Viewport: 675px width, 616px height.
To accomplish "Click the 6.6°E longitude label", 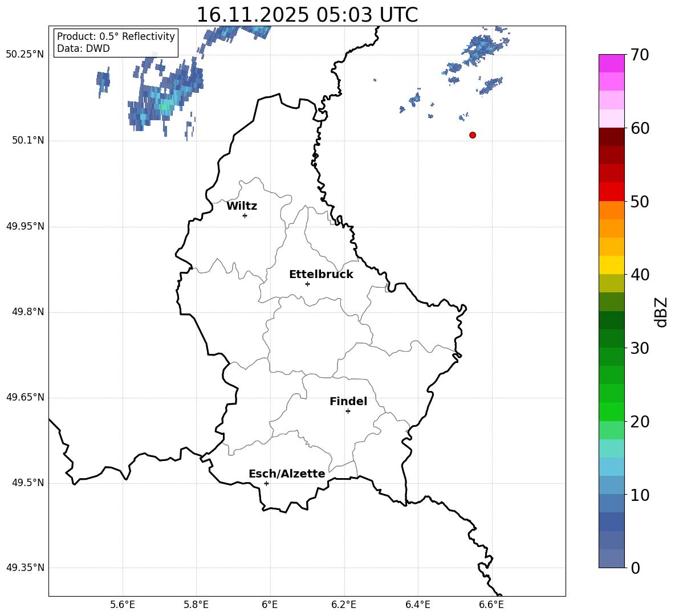I will (x=491, y=605).
